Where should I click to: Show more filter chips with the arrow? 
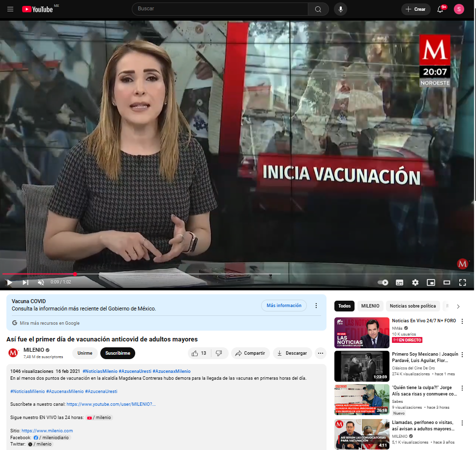coord(458,306)
